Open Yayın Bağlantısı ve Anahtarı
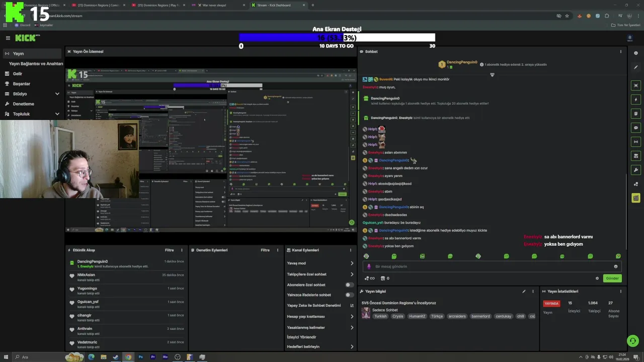Screen dimensions: 644x362 click(x=36, y=64)
